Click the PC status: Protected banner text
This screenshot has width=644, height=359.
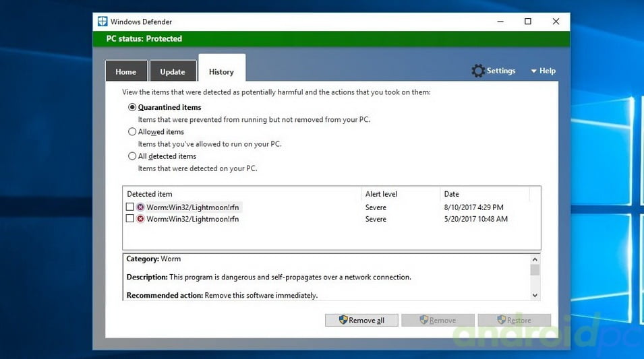[x=144, y=38]
